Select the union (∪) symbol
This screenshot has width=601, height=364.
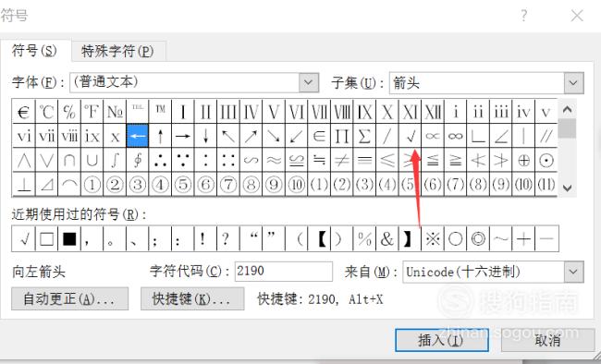(x=92, y=160)
